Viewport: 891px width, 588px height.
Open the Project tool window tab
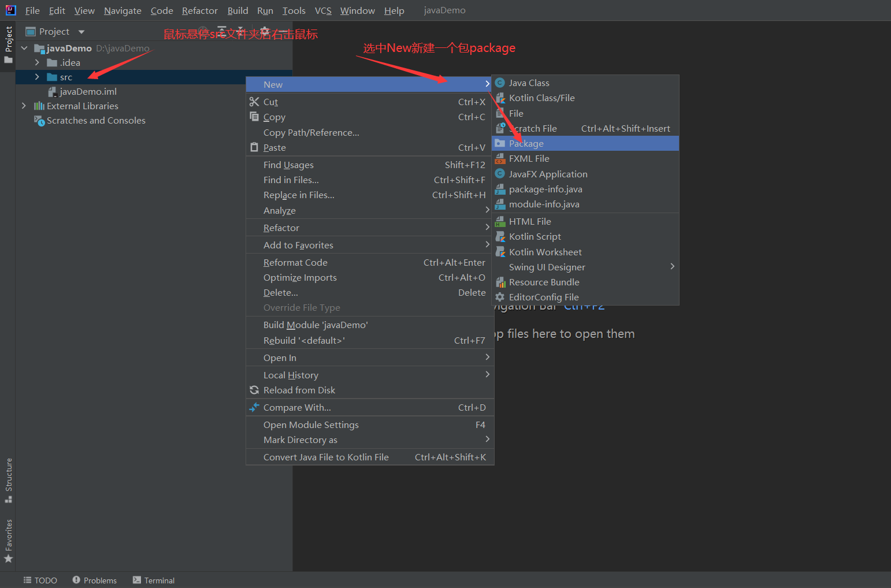tap(8, 44)
